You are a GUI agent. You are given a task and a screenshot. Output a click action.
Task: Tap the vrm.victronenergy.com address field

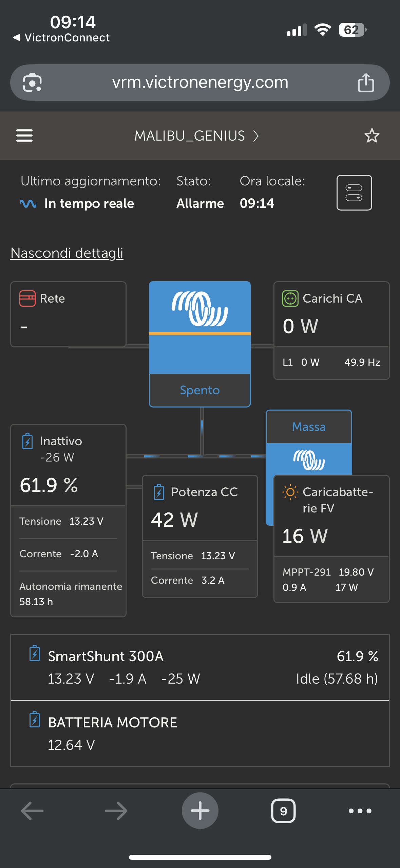(200, 83)
